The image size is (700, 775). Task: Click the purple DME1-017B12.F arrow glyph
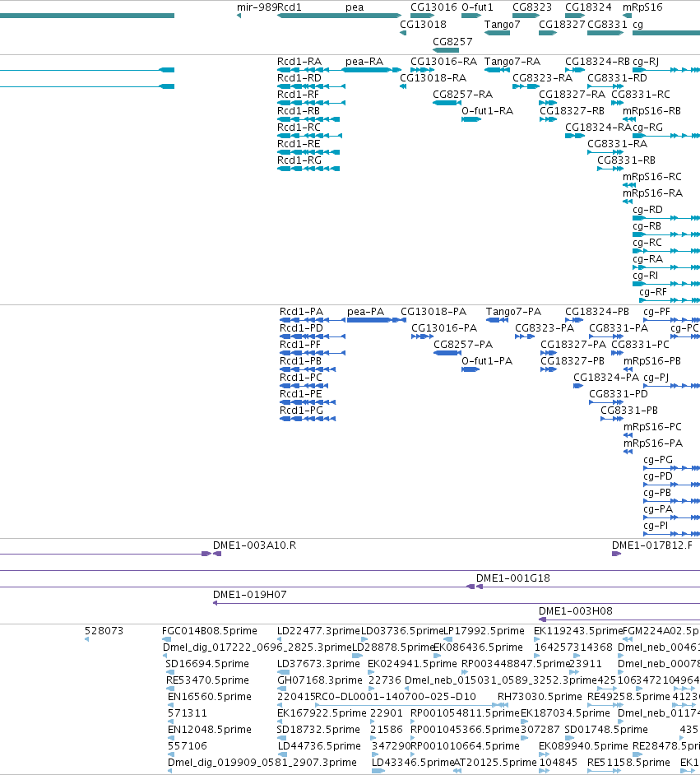point(616,554)
